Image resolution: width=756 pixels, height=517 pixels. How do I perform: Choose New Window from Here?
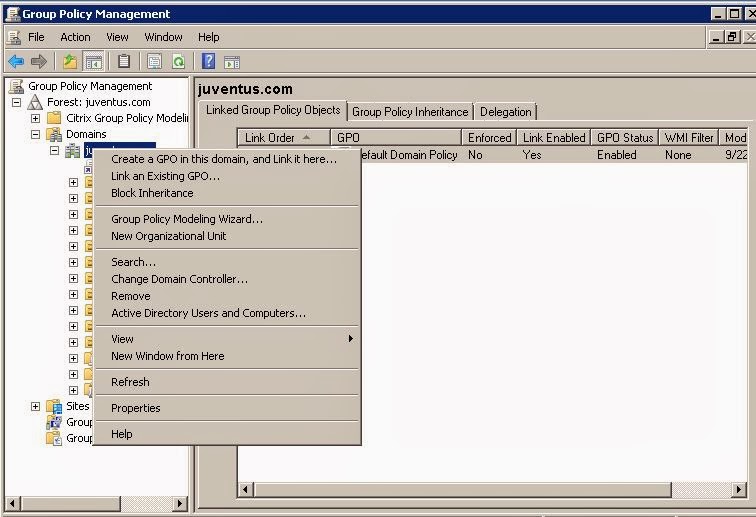227,356
